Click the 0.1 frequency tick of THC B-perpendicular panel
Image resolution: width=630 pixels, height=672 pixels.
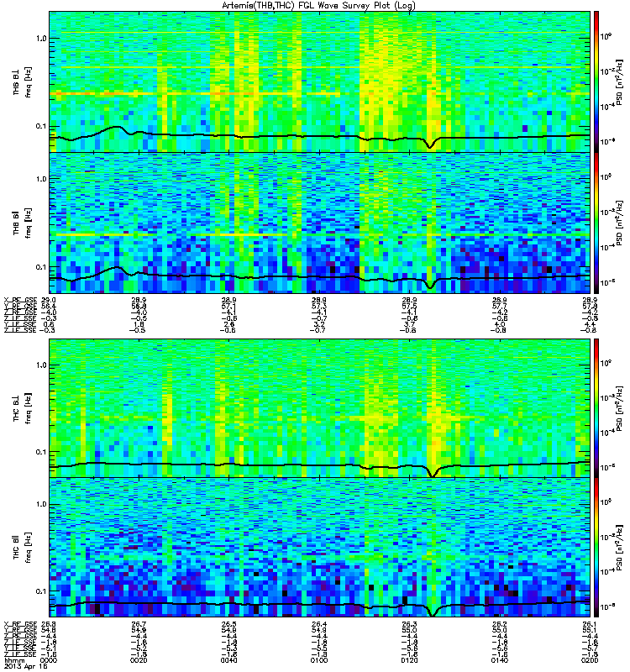40,452
